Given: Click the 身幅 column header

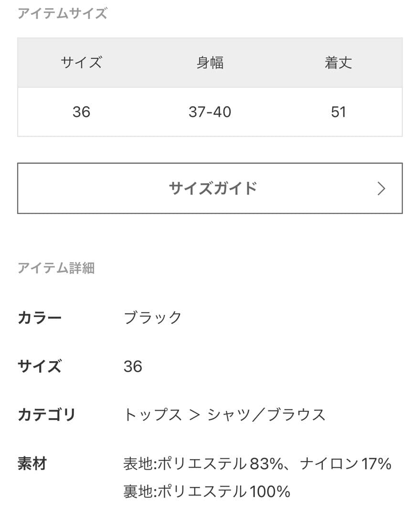Looking at the screenshot, I should (x=210, y=63).
